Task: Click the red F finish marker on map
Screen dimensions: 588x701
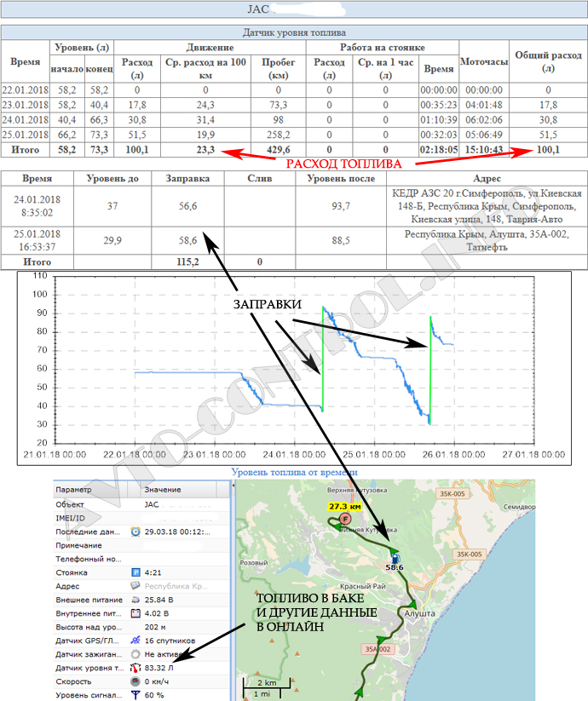Action: (345, 518)
